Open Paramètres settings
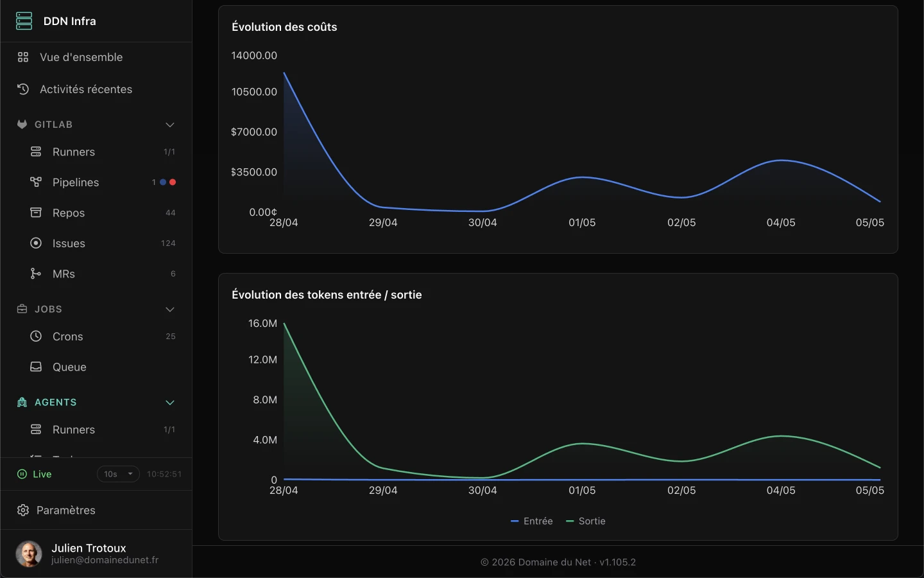 [96, 510]
